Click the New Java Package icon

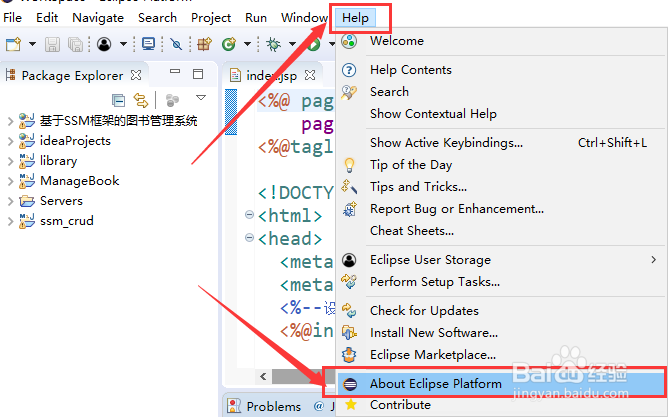coord(204,44)
